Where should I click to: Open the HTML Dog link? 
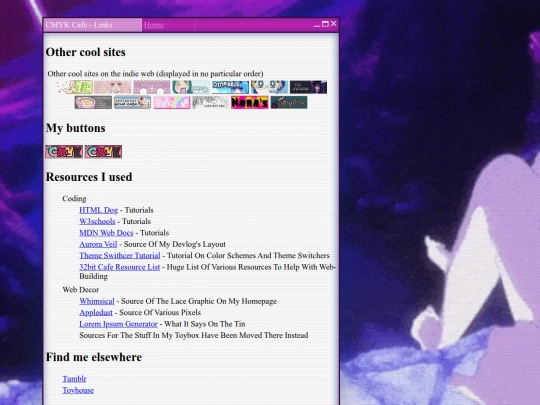click(98, 210)
